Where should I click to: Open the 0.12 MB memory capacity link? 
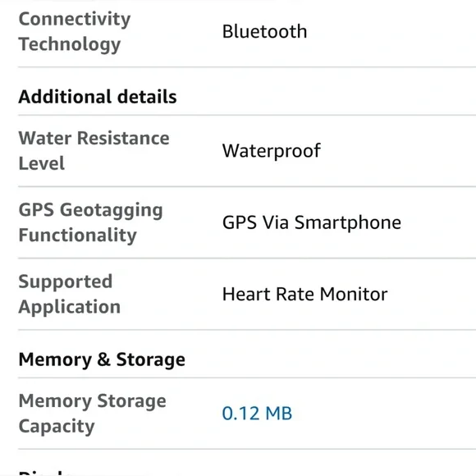pyautogui.click(x=257, y=413)
